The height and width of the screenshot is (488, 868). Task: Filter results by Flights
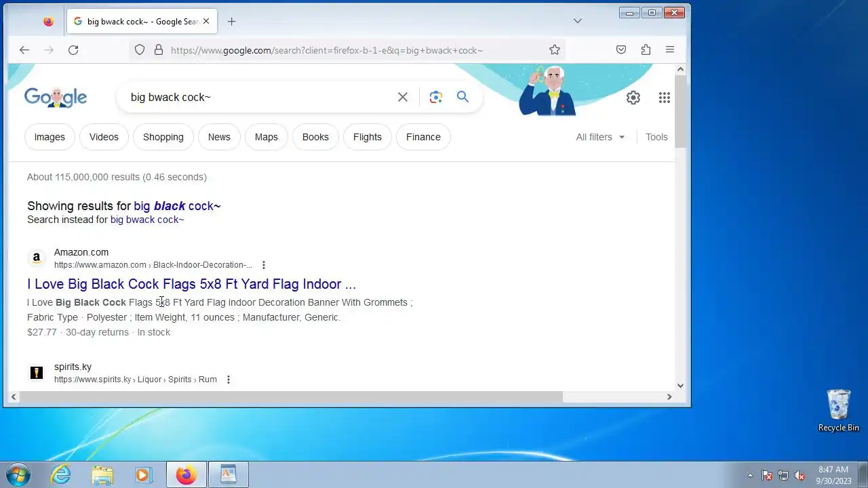pos(368,137)
